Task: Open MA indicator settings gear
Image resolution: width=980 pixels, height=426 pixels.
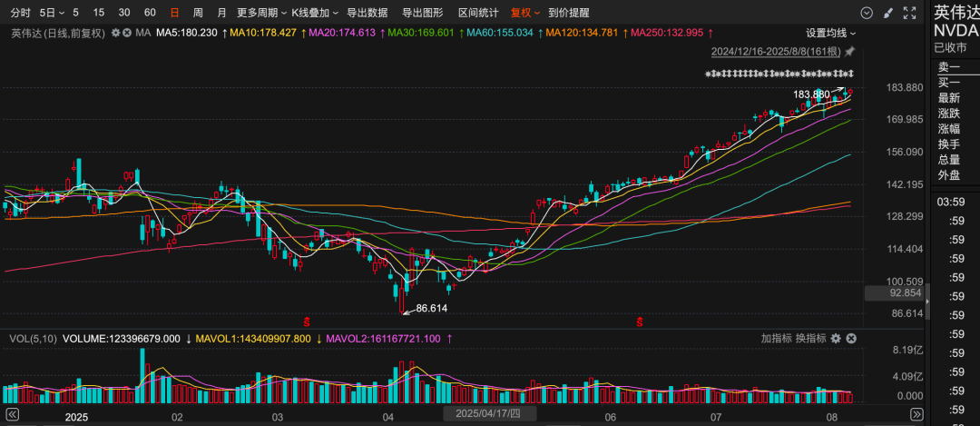Action: coord(116,33)
